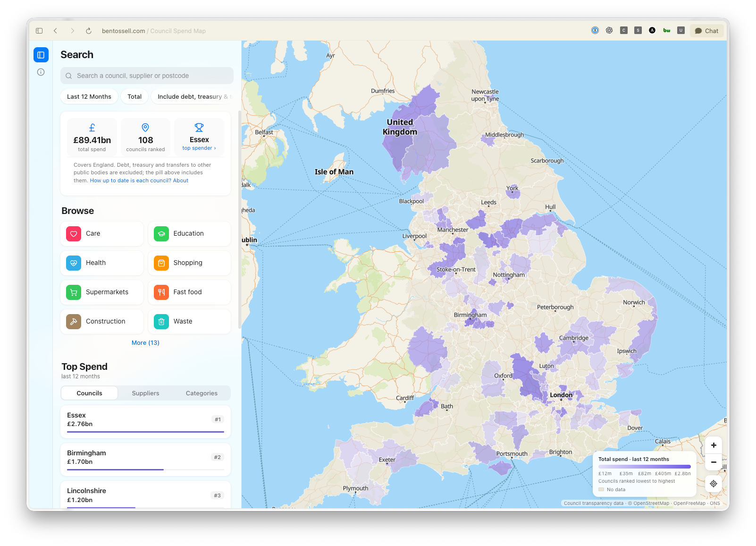Browse the Waste category bin icon
This screenshot has height=546, width=756.
point(161,322)
